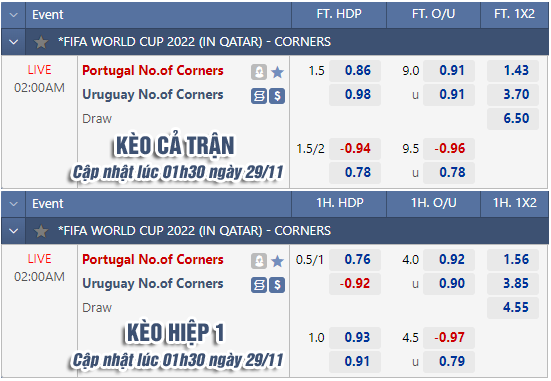Collapse the top Event header chevron
The image size is (551, 381).
[13, 15]
